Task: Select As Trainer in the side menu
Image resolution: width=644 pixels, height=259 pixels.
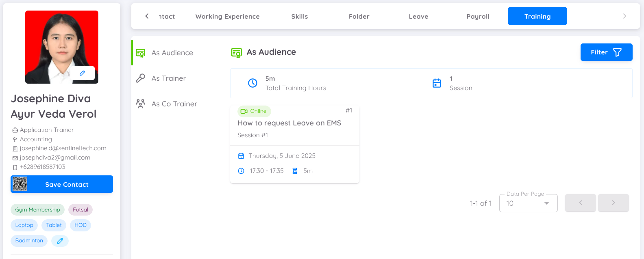Action: (x=169, y=78)
